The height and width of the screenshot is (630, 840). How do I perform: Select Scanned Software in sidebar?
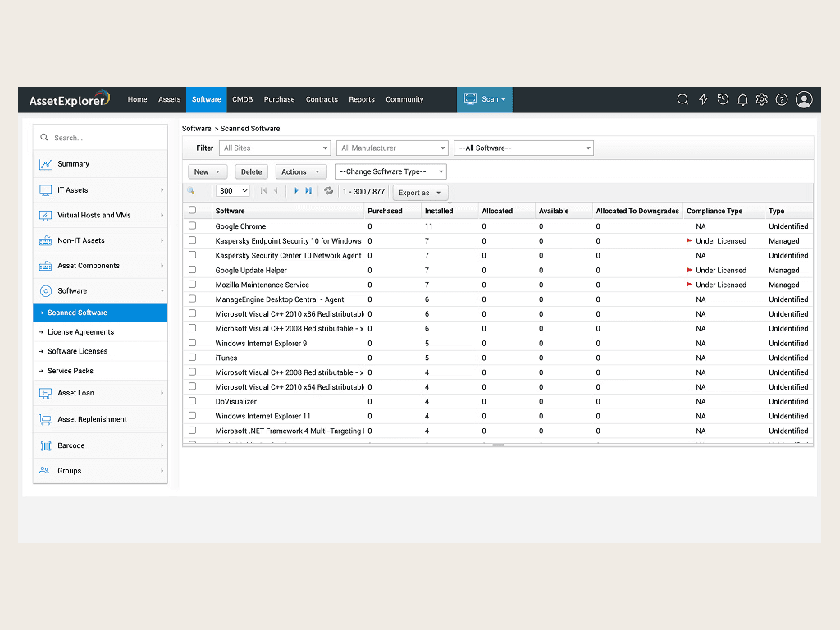click(x=100, y=313)
